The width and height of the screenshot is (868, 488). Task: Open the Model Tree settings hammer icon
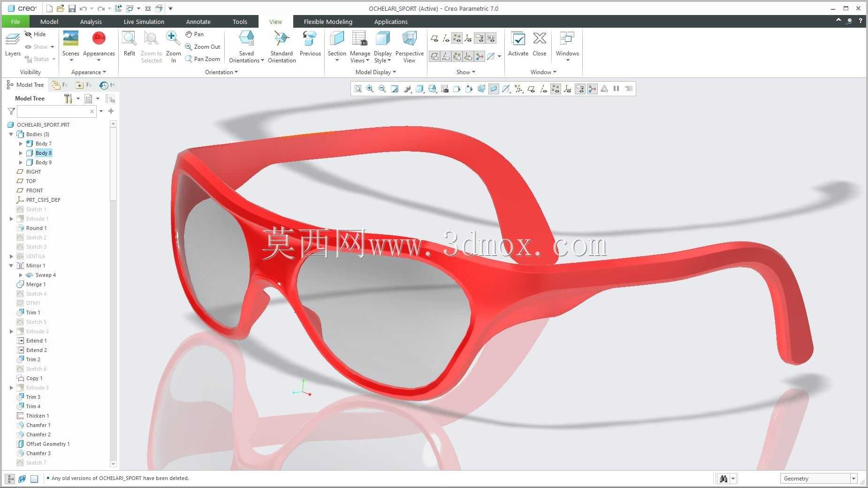[x=69, y=99]
